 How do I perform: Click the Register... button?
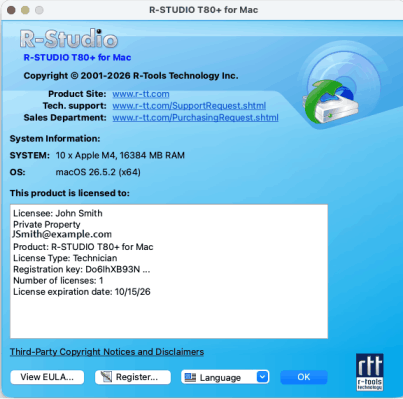click(x=133, y=377)
